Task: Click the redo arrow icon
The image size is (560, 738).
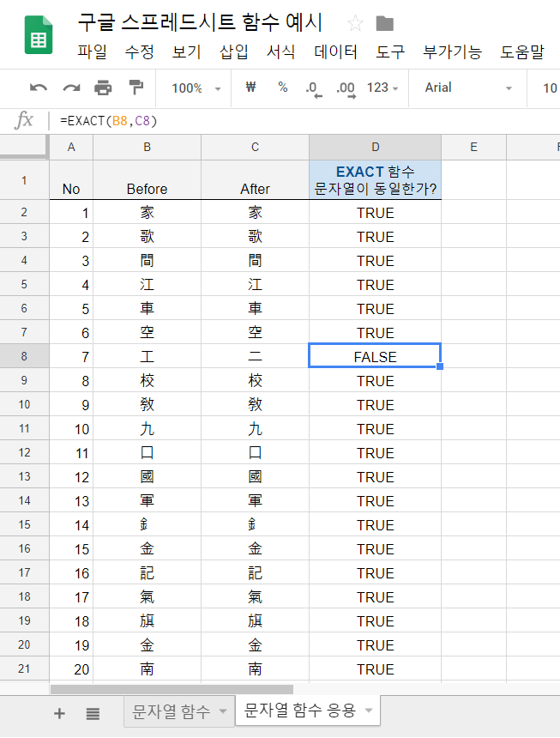Action: (71, 88)
